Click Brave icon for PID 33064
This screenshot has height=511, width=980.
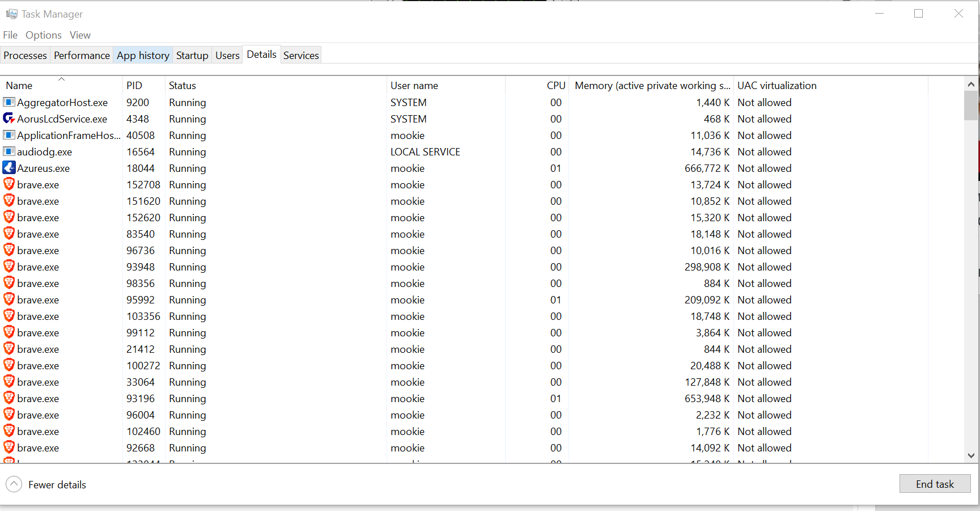(9, 382)
